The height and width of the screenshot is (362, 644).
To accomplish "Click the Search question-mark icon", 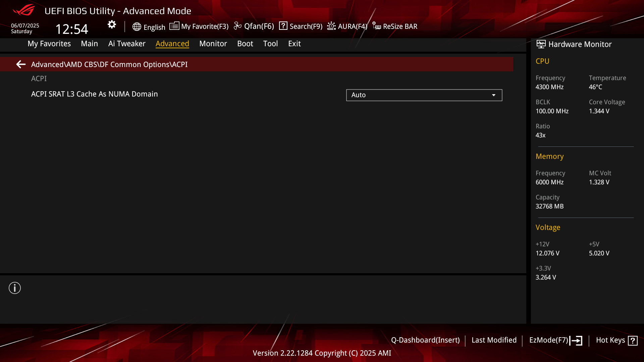I will tap(283, 26).
